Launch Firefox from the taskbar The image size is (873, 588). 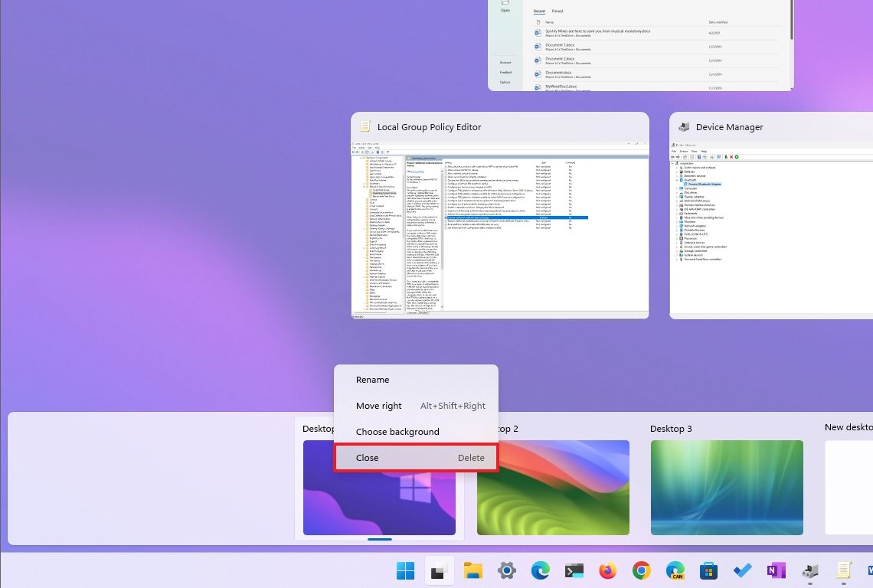pos(607,570)
